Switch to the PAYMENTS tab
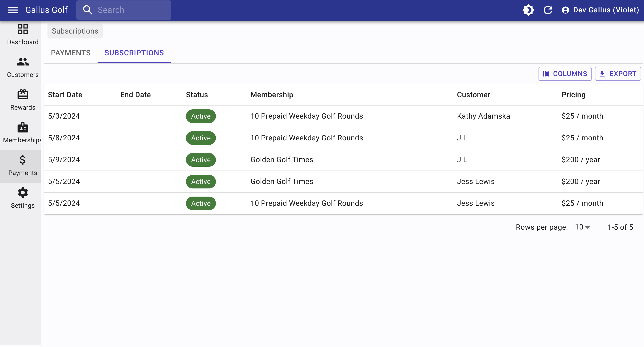This screenshot has width=644, height=347. click(x=71, y=53)
